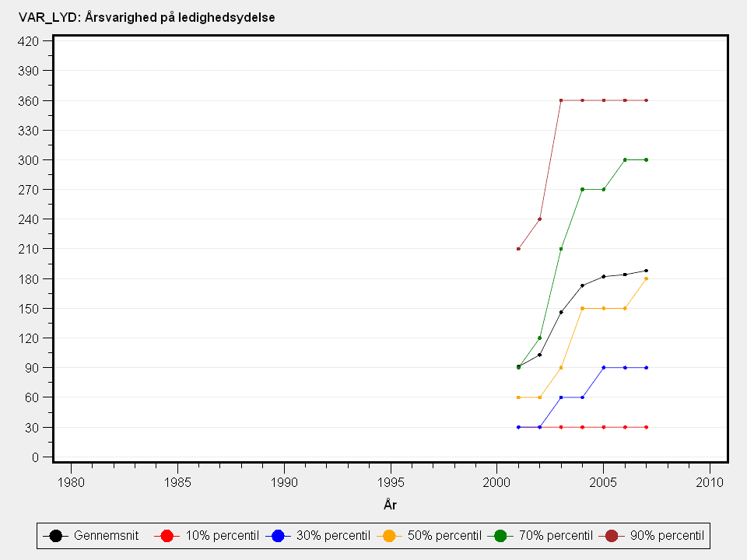Viewport: 747px width, 560px height.
Task: Select the black Gennemsnit point at 2007
Action: [647, 271]
